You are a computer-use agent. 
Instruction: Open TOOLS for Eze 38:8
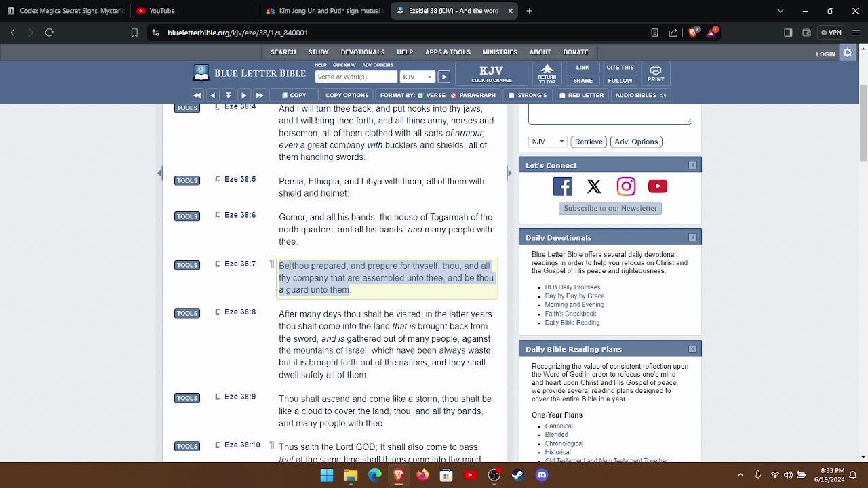pos(187,313)
